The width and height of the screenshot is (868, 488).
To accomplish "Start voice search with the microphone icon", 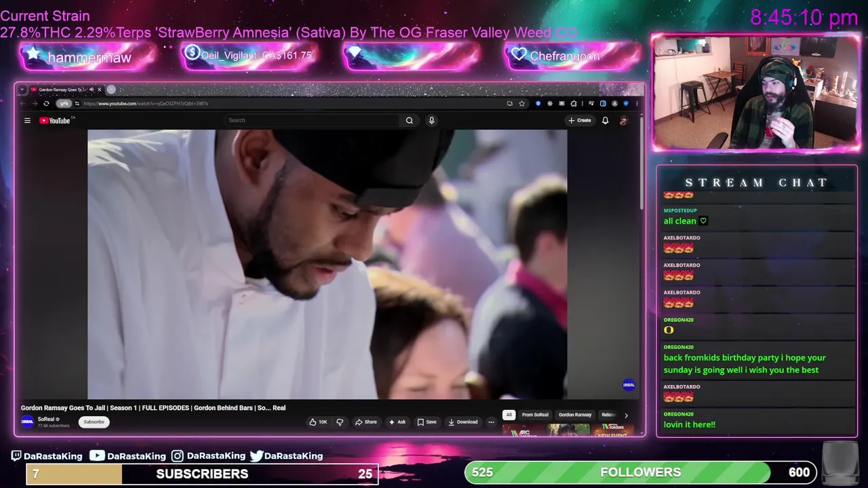I will [x=431, y=121].
